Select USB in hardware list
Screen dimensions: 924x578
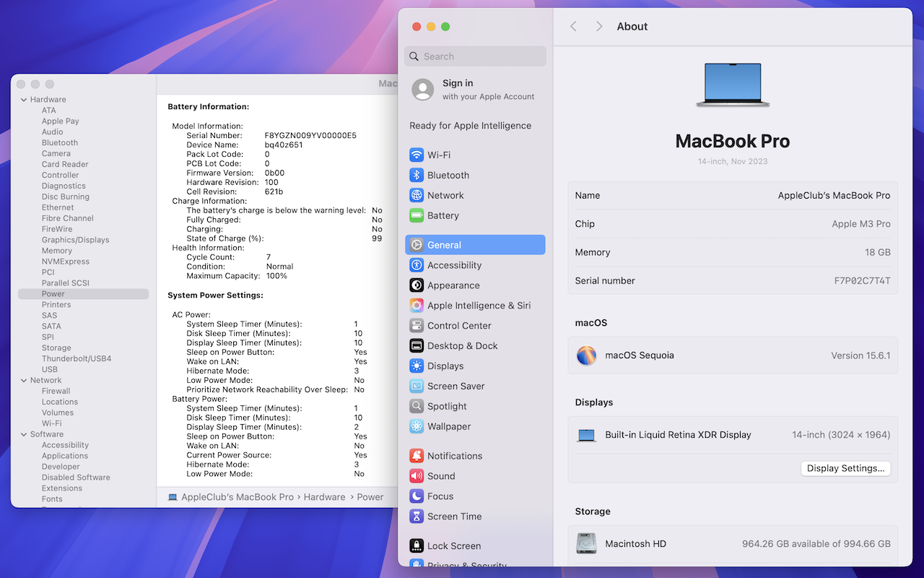(50, 369)
